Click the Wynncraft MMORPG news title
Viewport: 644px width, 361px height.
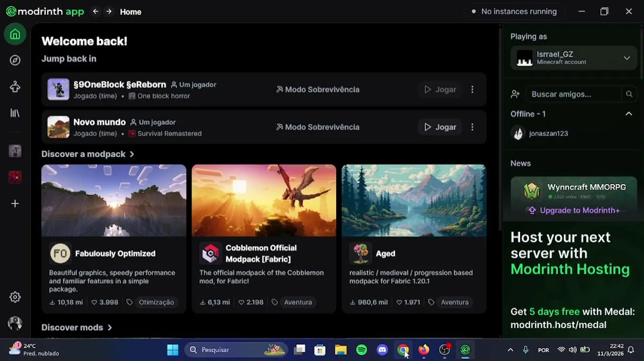[x=586, y=187]
